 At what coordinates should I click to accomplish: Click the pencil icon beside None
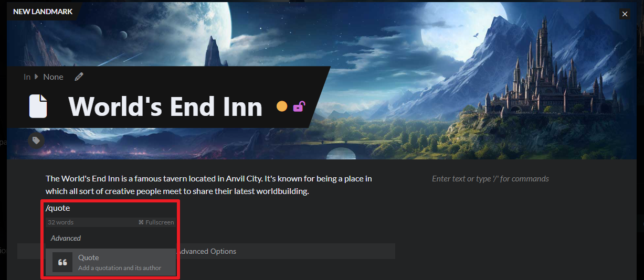point(79,77)
